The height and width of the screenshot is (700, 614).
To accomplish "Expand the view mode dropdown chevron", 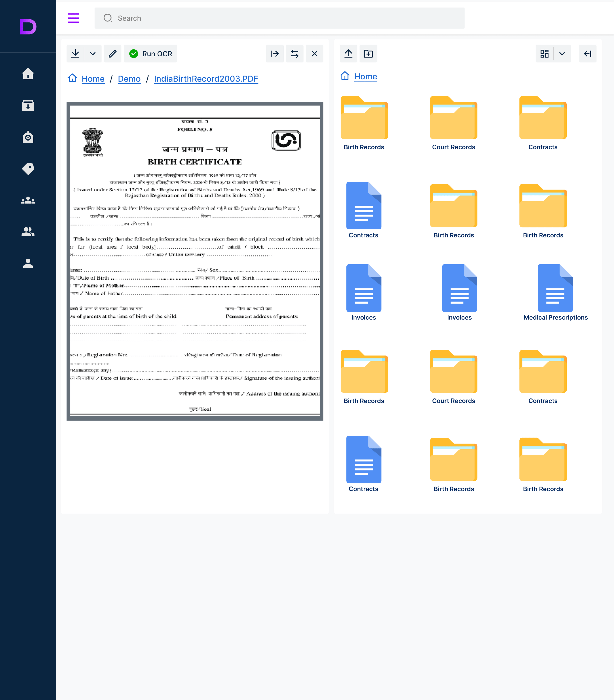I will coord(562,54).
